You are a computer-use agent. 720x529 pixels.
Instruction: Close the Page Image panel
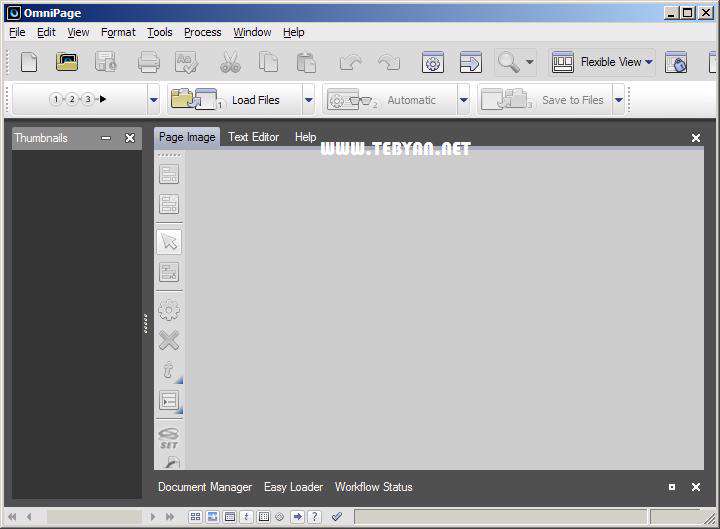[696, 138]
